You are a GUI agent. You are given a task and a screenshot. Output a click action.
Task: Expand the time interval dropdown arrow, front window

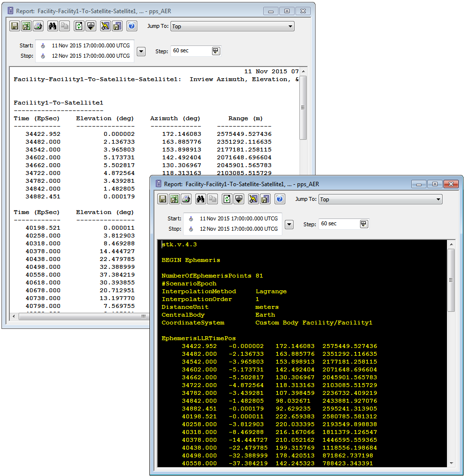(289, 225)
